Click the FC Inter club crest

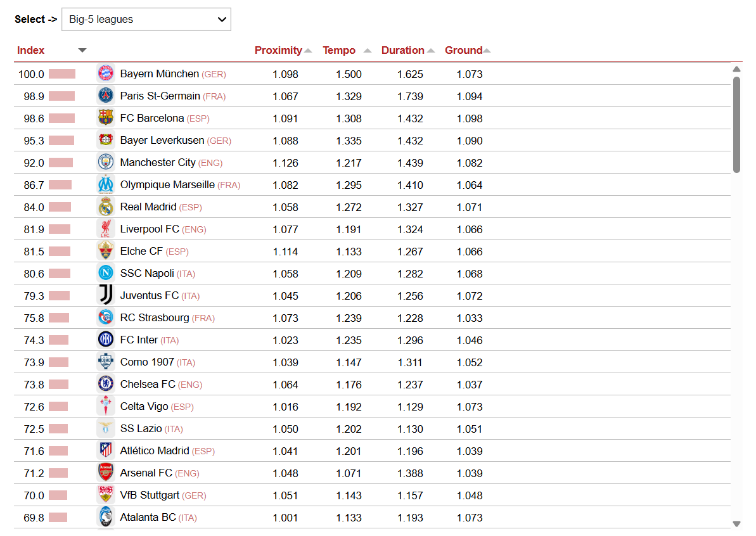point(106,340)
